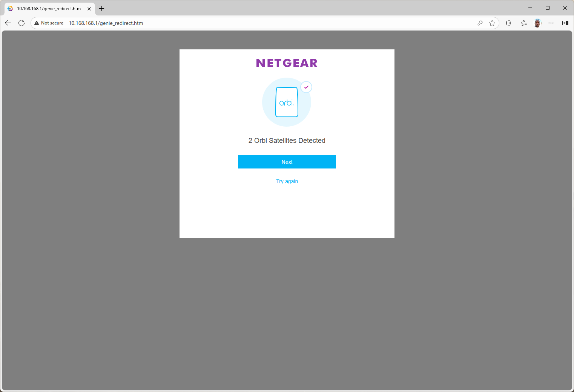Add page to favorites with star icon
574x392 pixels.
pos(492,23)
